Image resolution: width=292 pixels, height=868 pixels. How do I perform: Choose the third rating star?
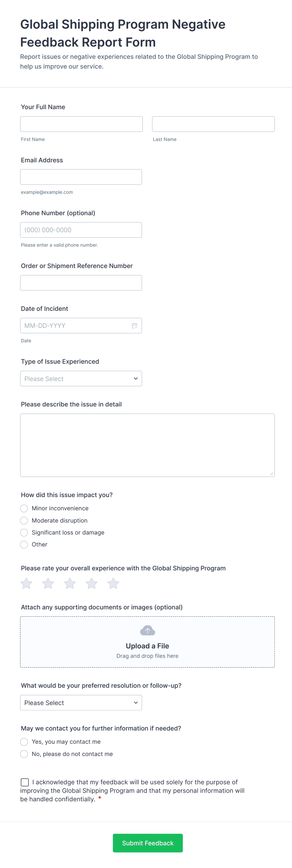(70, 583)
